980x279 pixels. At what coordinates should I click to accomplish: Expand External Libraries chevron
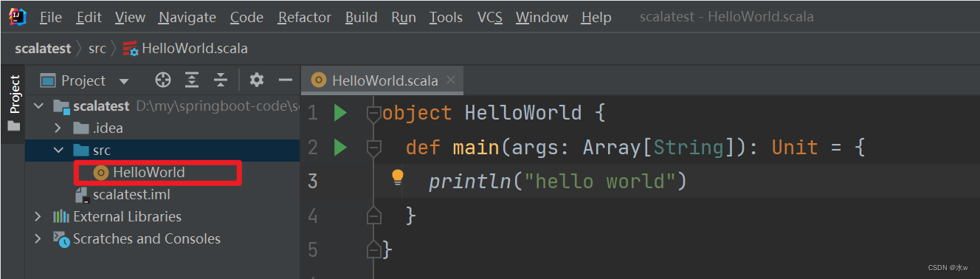tap(38, 216)
